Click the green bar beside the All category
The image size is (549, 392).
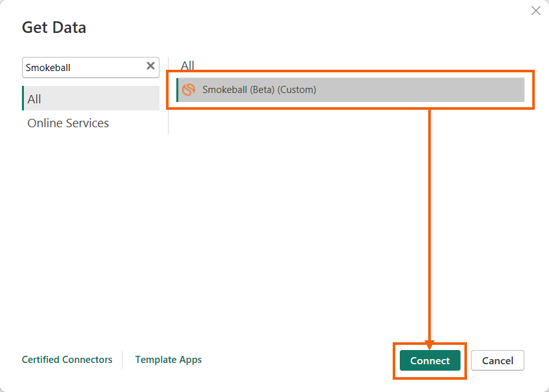tap(23, 98)
